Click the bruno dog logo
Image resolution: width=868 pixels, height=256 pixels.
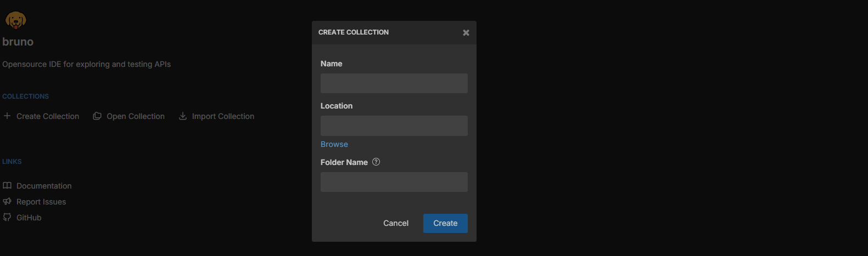15,20
